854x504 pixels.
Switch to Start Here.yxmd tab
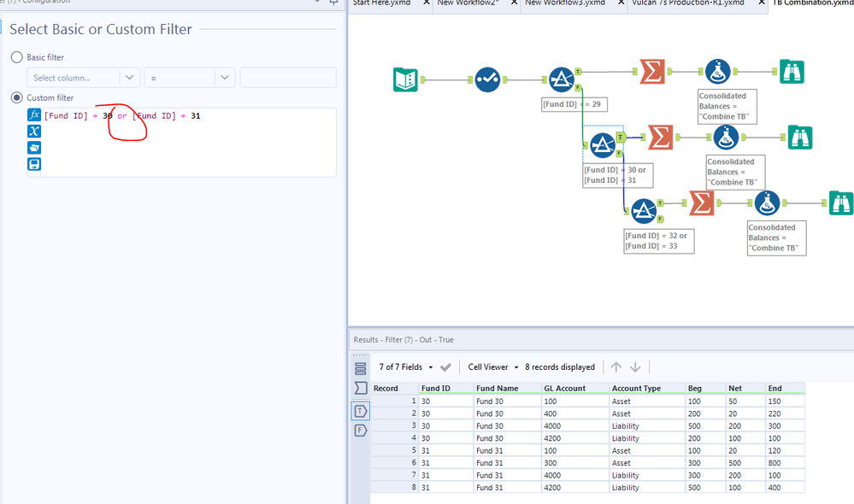click(x=382, y=3)
